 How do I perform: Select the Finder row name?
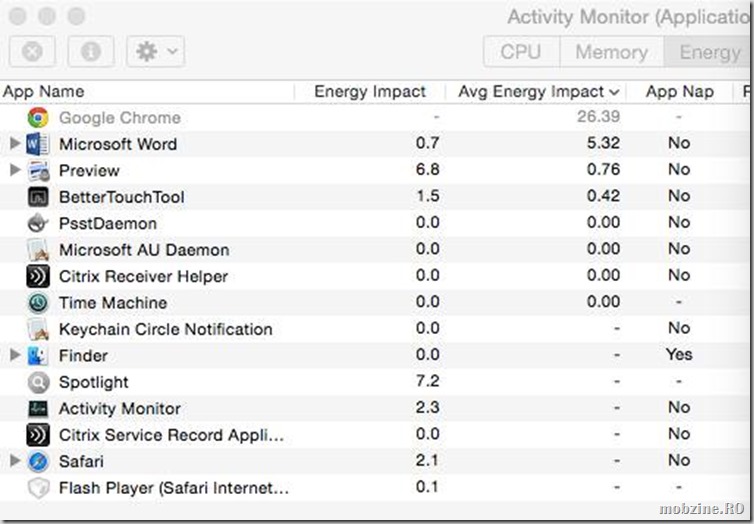(83, 356)
